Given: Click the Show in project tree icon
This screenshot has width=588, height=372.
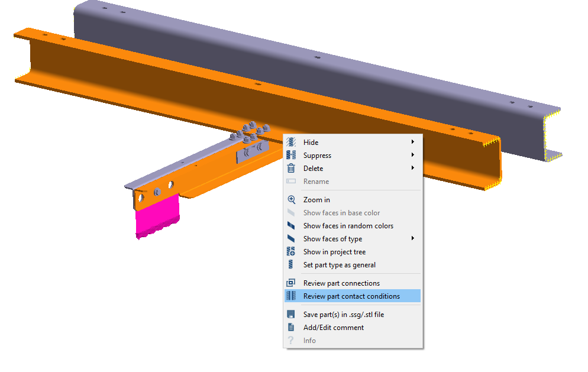Looking at the screenshot, I should tap(291, 251).
